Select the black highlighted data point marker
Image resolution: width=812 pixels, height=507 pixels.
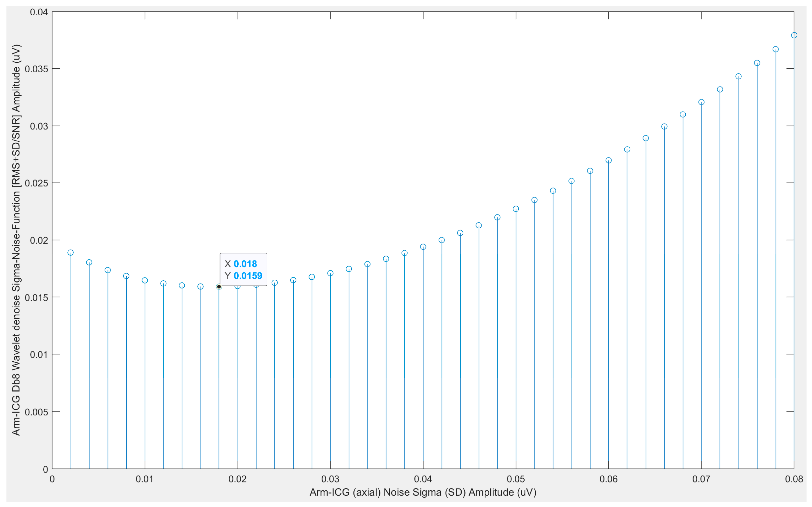(x=219, y=287)
